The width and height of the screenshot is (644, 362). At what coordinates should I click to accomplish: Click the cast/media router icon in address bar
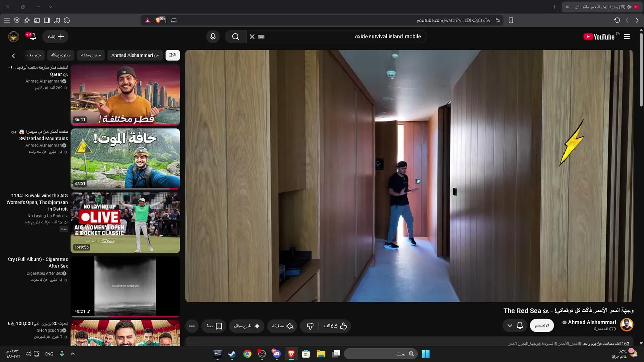(x=174, y=20)
